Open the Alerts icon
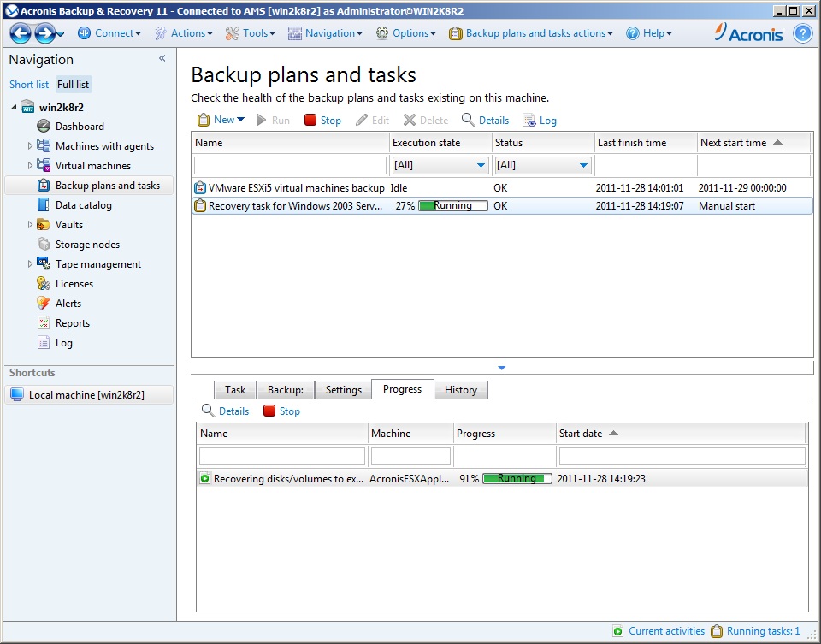Screen dimensions: 821x644 pyautogui.click(x=44, y=303)
